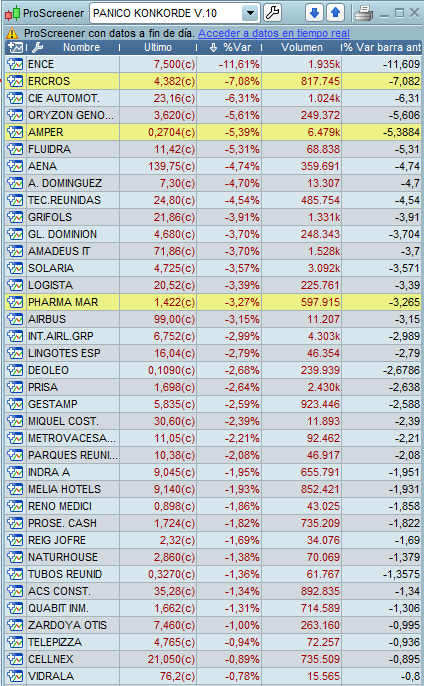Open chart icon for NATURHOUSE row
The width and height of the screenshot is (424, 686).
pyautogui.click(x=15, y=557)
